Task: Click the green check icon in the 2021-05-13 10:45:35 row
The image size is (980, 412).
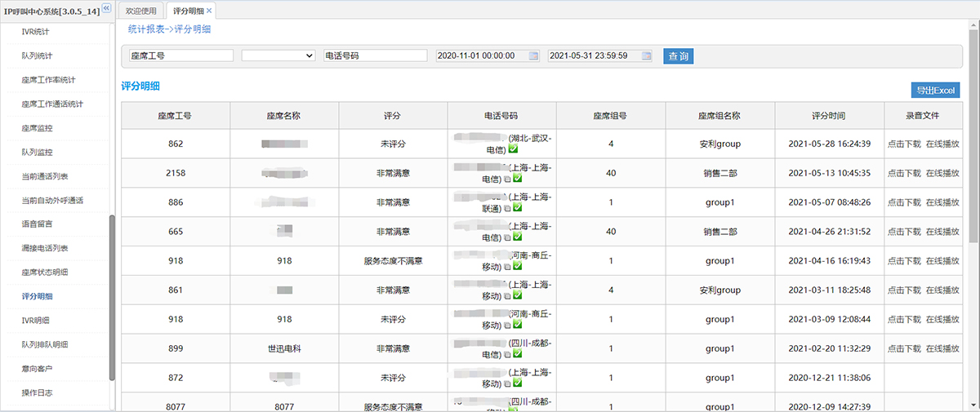Action: coord(517,179)
